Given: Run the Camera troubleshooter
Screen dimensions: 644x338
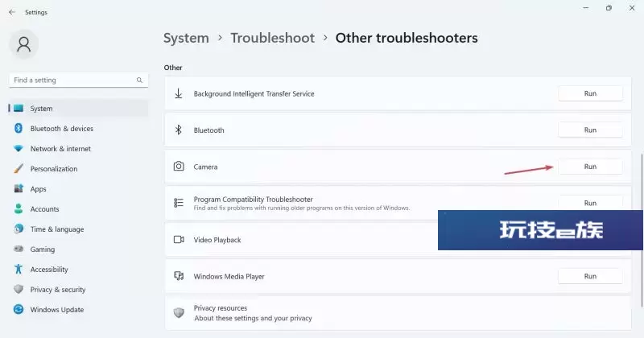Looking at the screenshot, I should pos(590,167).
